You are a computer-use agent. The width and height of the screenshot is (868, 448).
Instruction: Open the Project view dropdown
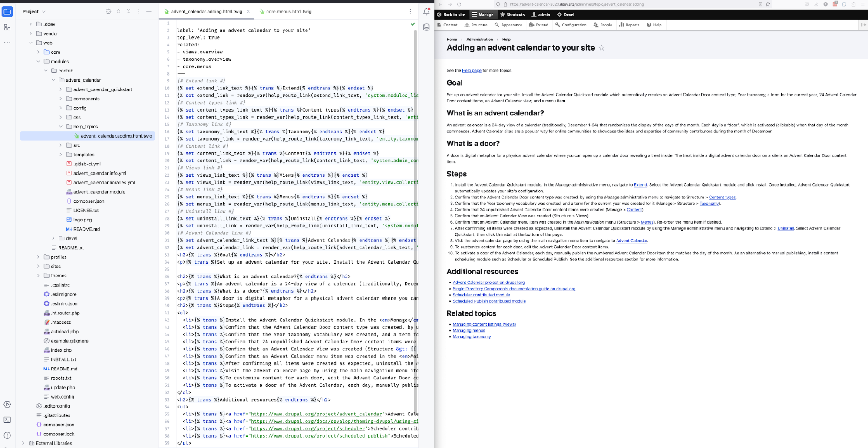(34, 11)
